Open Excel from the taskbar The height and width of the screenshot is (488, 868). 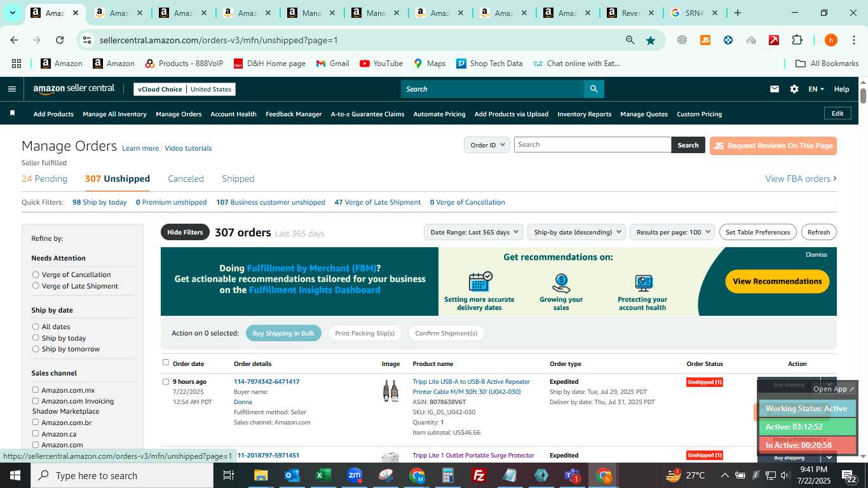tap(323, 475)
